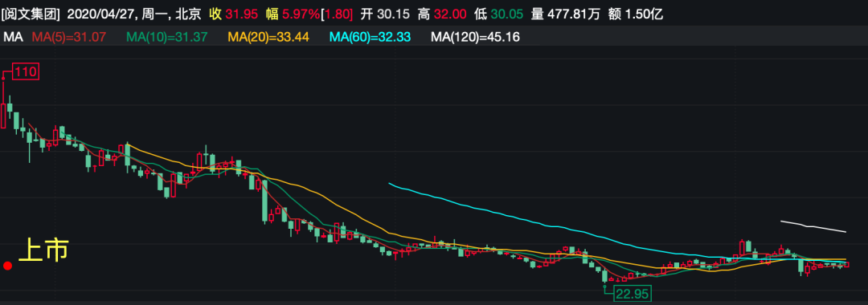Click the white MA120 line segment

click(x=813, y=226)
